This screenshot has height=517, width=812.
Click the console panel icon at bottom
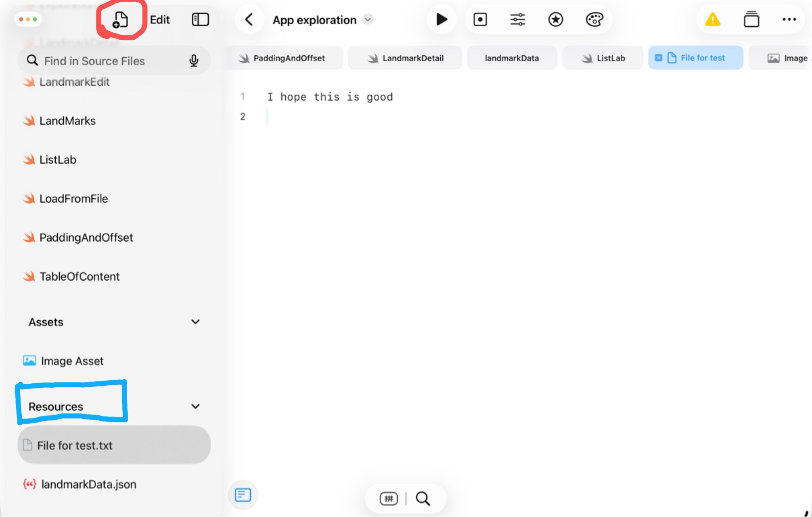pos(243,495)
